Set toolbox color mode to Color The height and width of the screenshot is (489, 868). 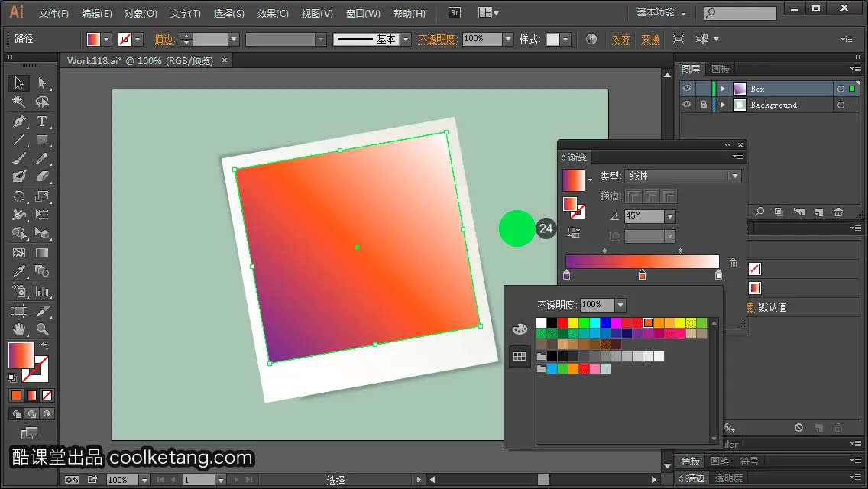tap(16, 396)
